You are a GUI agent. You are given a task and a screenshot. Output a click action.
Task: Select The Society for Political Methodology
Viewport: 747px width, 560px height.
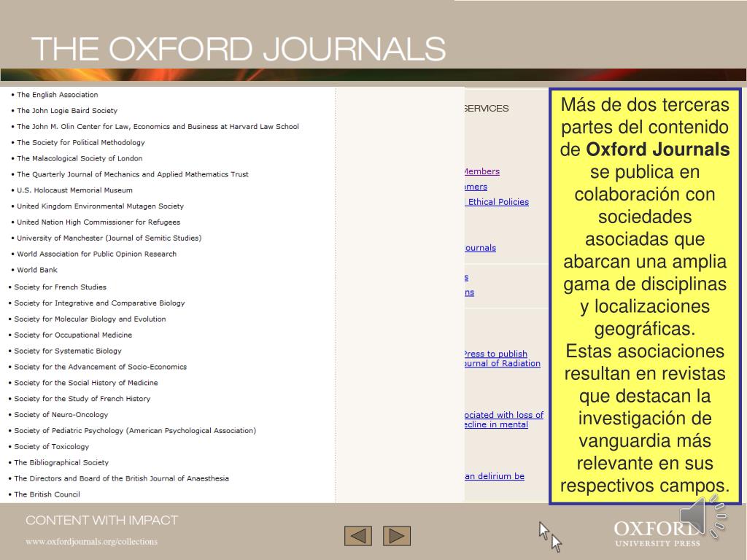(x=81, y=142)
